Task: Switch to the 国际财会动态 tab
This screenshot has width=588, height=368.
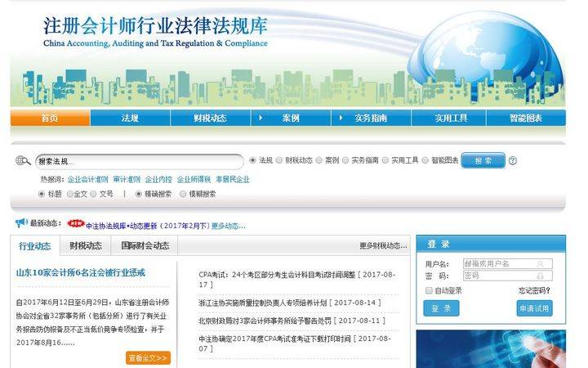Action: click(145, 245)
